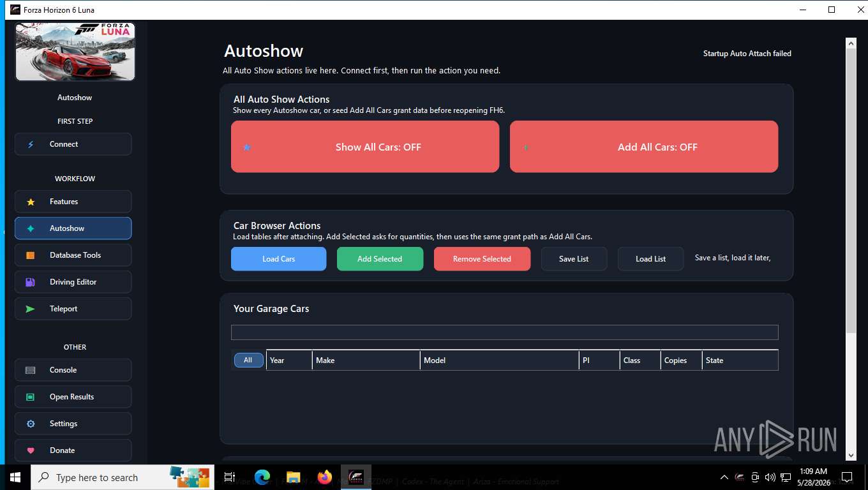The width and height of the screenshot is (868, 490).
Task: Launch Firefox from taskbar
Action: [325, 477]
